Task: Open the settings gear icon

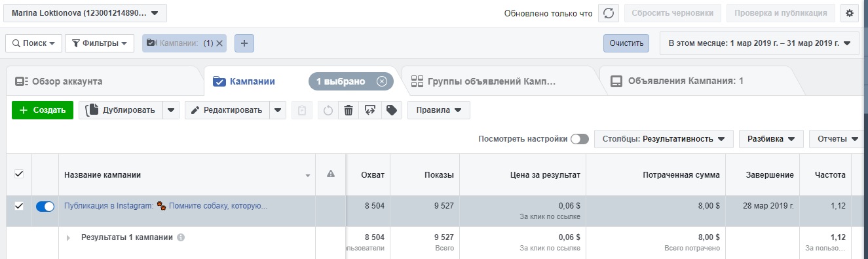Action: point(850,13)
